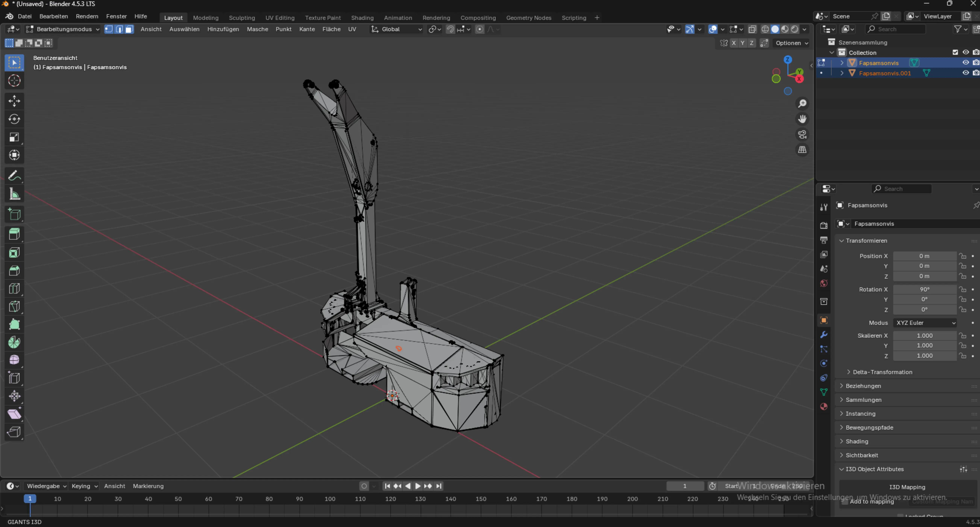This screenshot has height=527, width=980.
Task: Open the Optionen dropdown
Action: point(792,43)
